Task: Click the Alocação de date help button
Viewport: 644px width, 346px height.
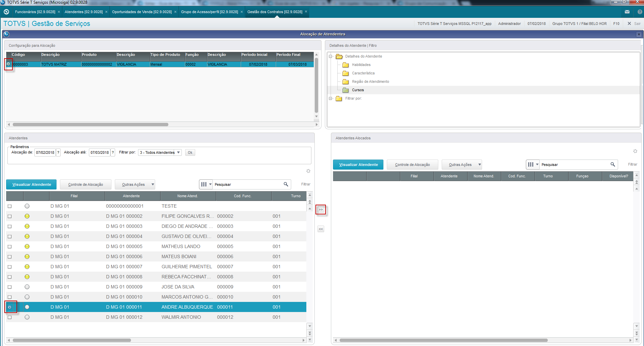Action: click(x=58, y=152)
